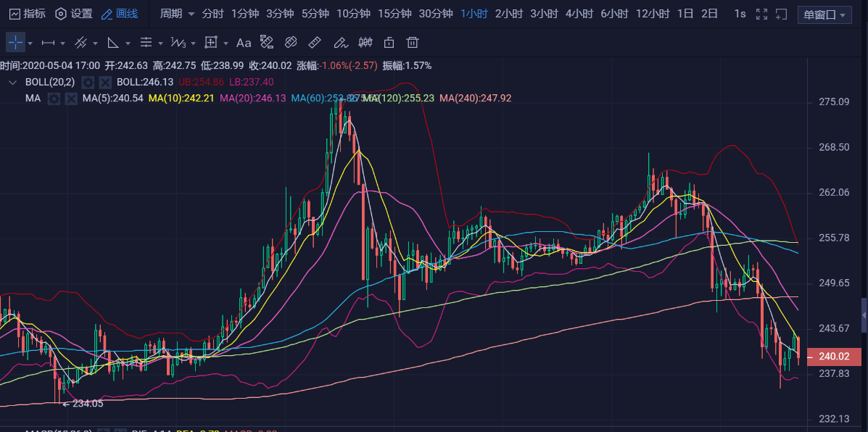Screen dimensions: 868x432
Task: Select the 30分钟 interval
Action: pos(436,14)
